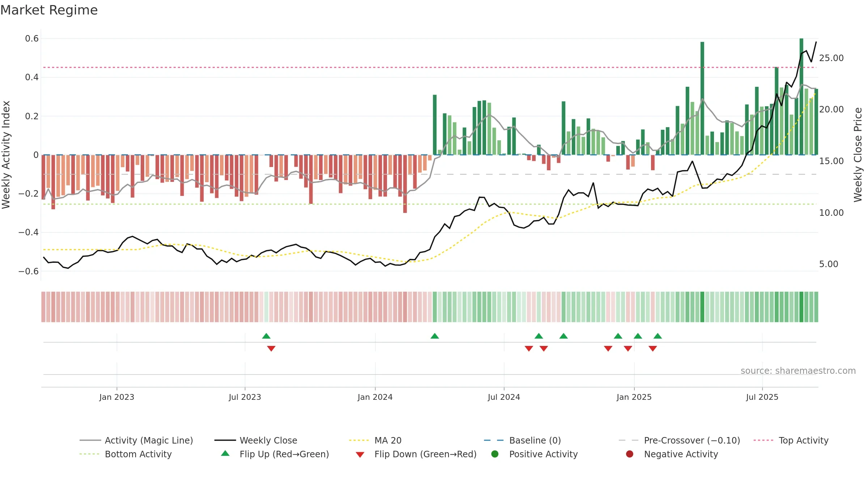Click the Positive Activity green dot legend icon
The image size is (868, 488).
(x=495, y=454)
